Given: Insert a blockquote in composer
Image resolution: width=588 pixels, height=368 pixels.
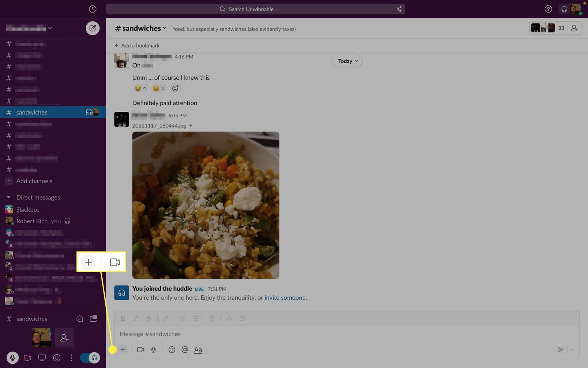Looking at the screenshot, I should 212,319.
